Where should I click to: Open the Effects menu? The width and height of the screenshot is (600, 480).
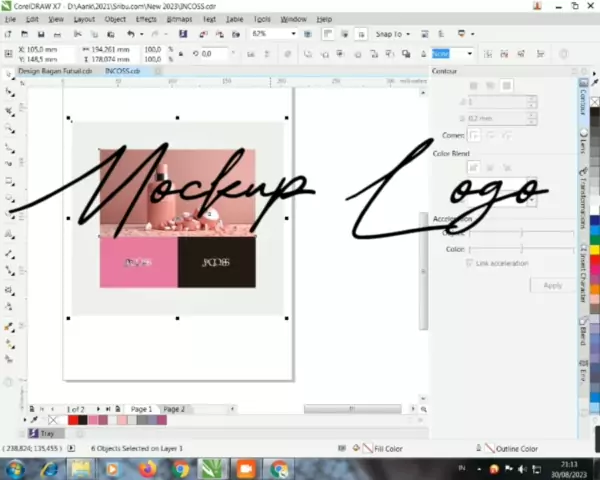click(x=145, y=19)
